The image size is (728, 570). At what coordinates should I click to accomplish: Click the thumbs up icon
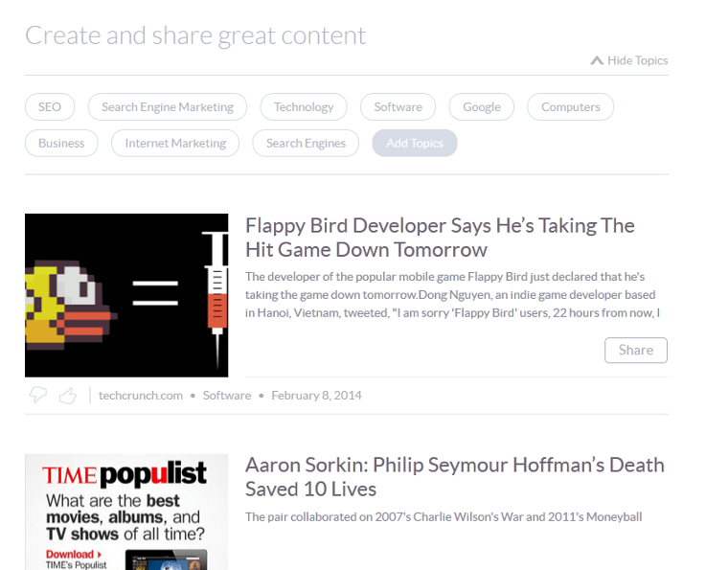(x=68, y=396)
